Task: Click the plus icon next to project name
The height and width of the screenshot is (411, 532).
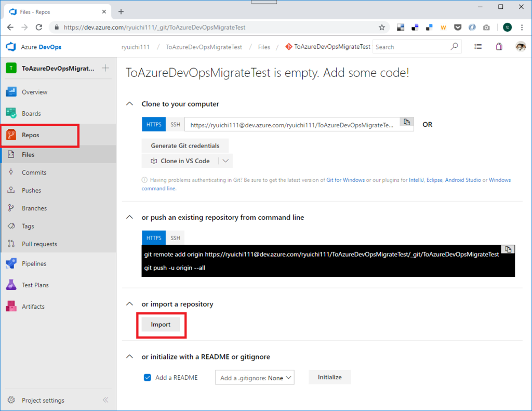Action: [105, 68]
